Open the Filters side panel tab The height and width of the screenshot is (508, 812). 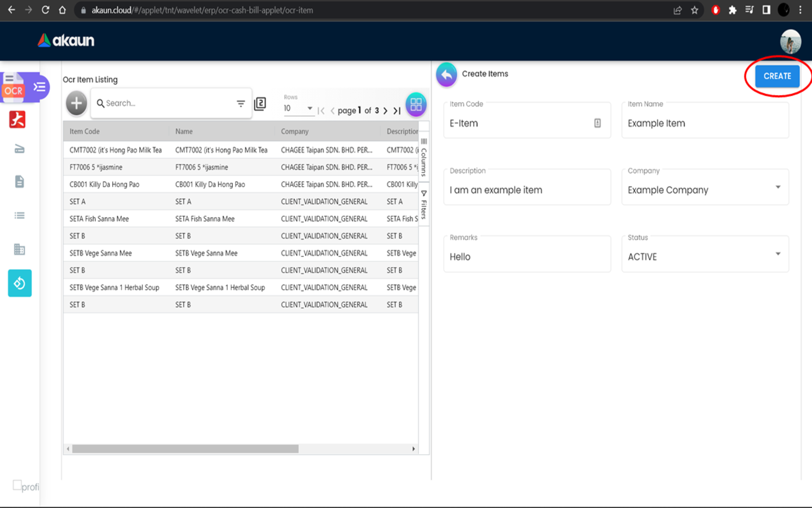tap(424, 205)
